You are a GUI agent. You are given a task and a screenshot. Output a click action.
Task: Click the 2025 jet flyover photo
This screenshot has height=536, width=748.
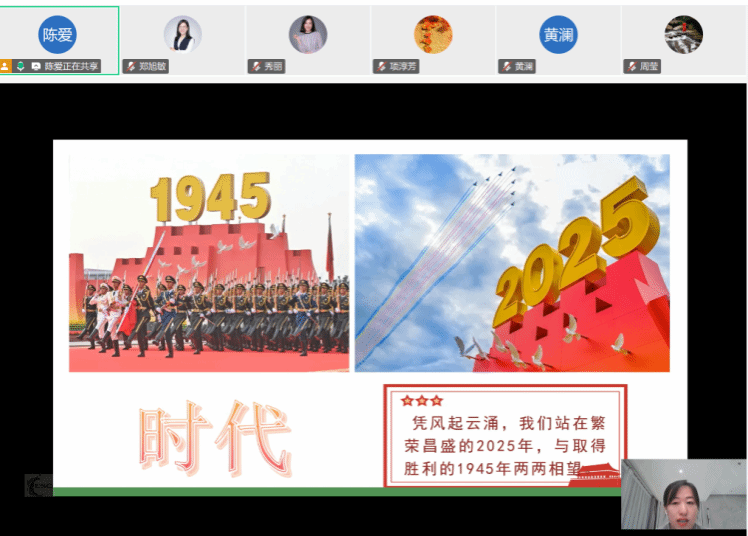click(512, 262)
